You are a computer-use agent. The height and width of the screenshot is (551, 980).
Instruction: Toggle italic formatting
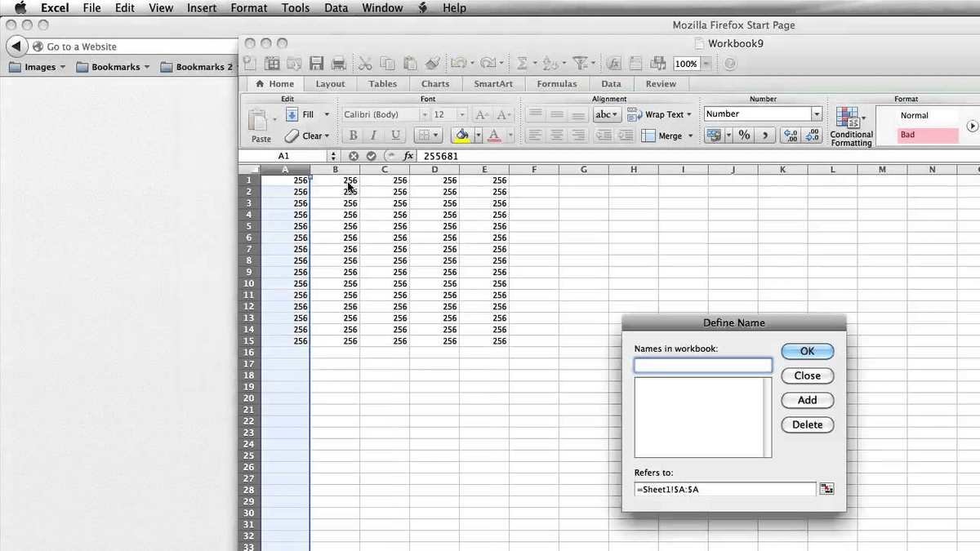(x=374, y=136)
